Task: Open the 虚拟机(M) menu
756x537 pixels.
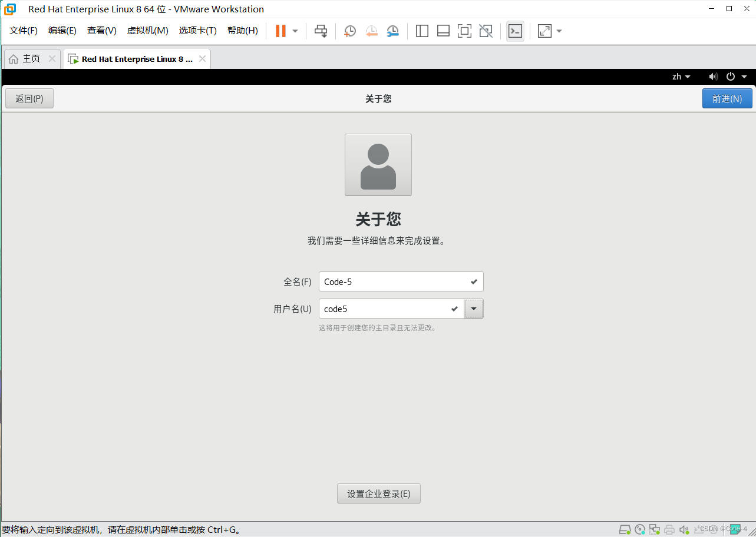Action: point(148,31)
